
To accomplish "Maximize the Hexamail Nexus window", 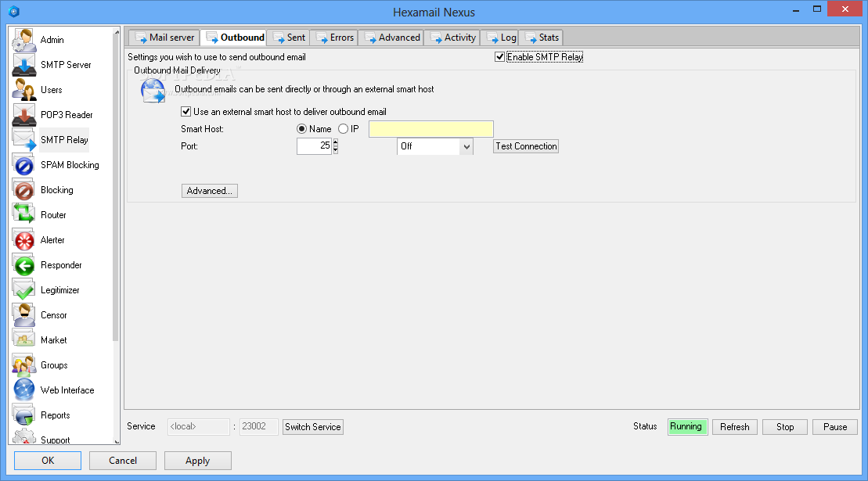I will 816,9.
